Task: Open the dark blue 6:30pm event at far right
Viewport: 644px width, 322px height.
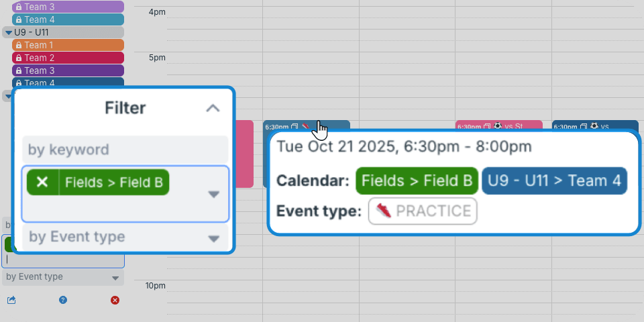Action: tap(594, 125)
